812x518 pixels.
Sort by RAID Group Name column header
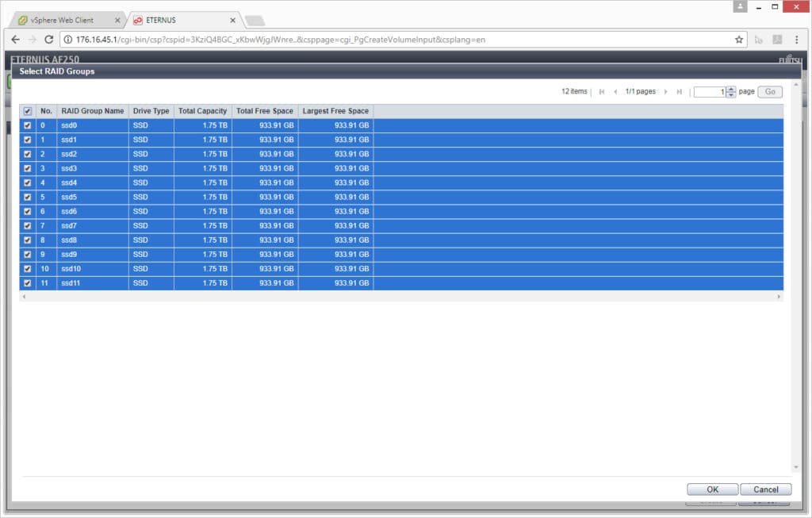pos(93,111)
